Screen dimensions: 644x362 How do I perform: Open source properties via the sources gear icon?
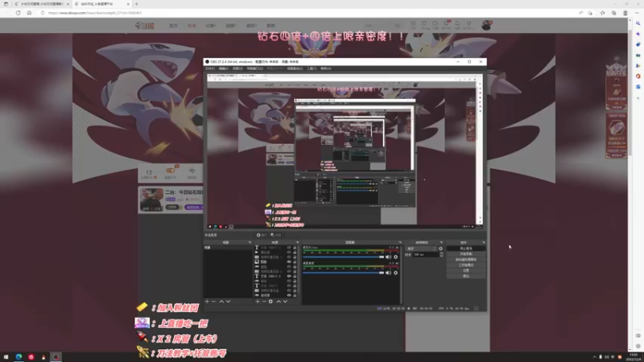(x=270, y=302)
